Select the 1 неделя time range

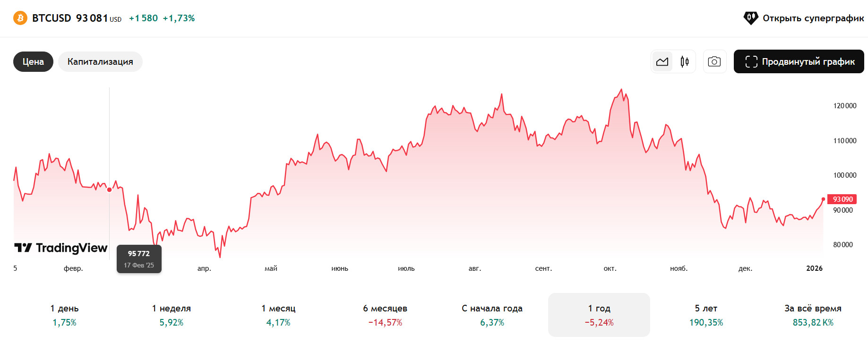click(171, 315)
